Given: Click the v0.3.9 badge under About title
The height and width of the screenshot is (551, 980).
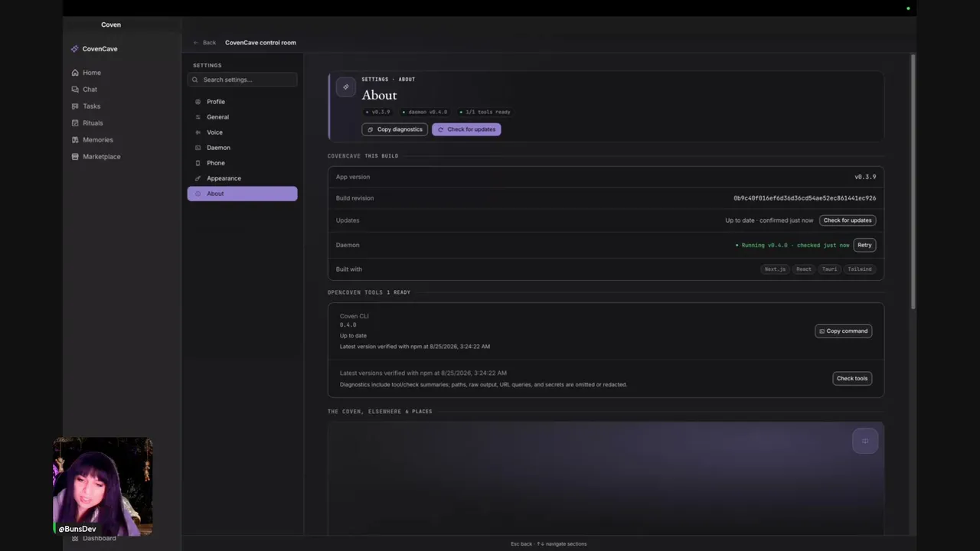Looking at the screenshot, I should [378, 112].
